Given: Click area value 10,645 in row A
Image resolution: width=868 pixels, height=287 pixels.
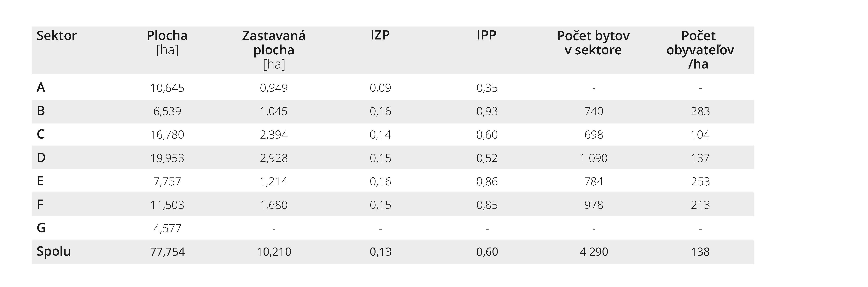Looking at the screenshot, I should [167, 88].
